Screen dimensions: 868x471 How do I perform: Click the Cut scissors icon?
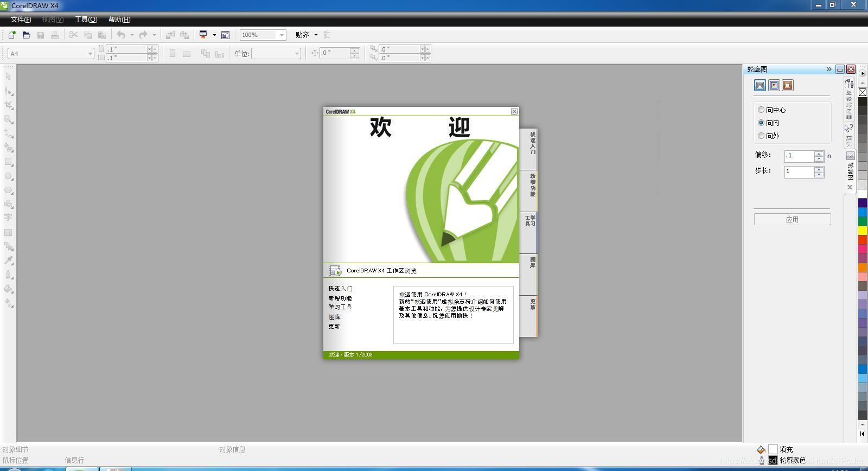(74, 35)
